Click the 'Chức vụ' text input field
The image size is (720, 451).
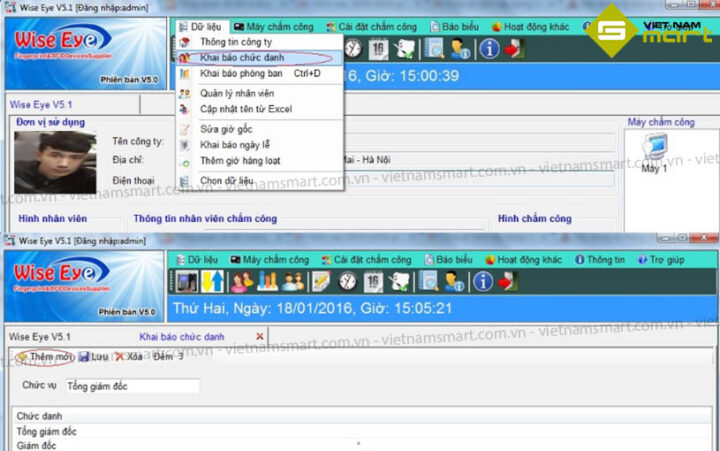132,386
